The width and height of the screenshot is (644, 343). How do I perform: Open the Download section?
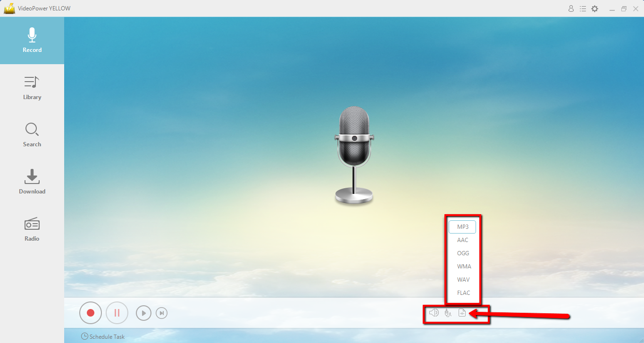click(32, 182)
